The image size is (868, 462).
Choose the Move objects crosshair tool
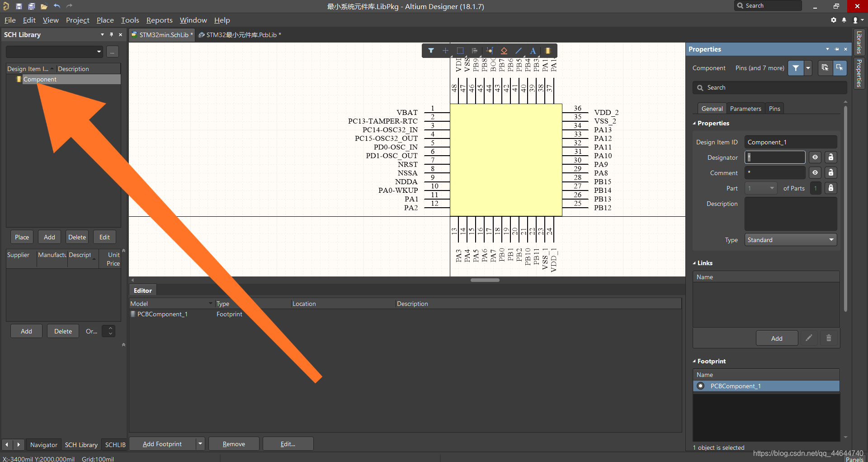click(x=445, y=51)
